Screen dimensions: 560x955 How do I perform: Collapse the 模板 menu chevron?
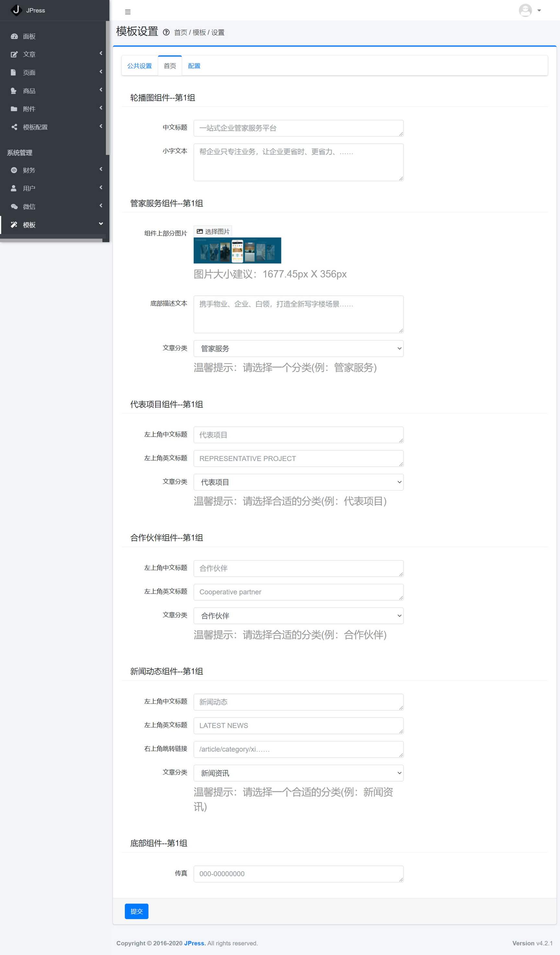point(101,224)
